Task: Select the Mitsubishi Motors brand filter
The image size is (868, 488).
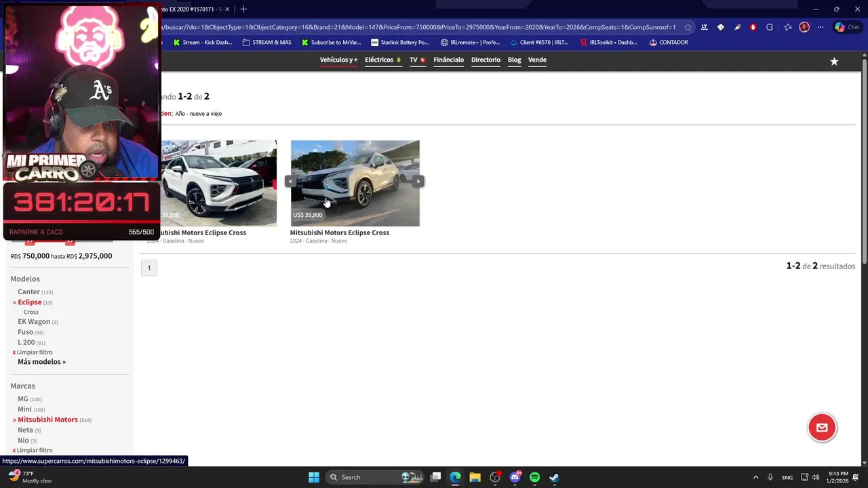Action: [47, 420]
